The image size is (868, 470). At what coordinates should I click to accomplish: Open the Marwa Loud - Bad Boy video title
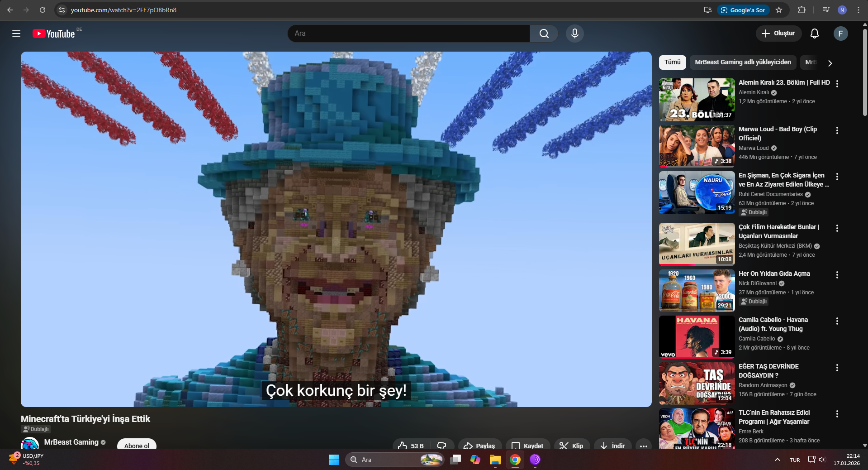coord(778,134)
